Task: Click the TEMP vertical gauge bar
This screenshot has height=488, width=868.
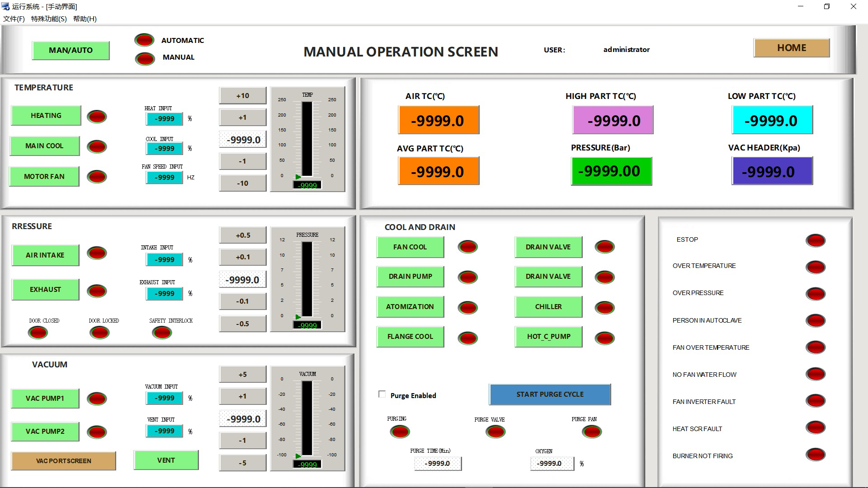Action: point(307,139)
